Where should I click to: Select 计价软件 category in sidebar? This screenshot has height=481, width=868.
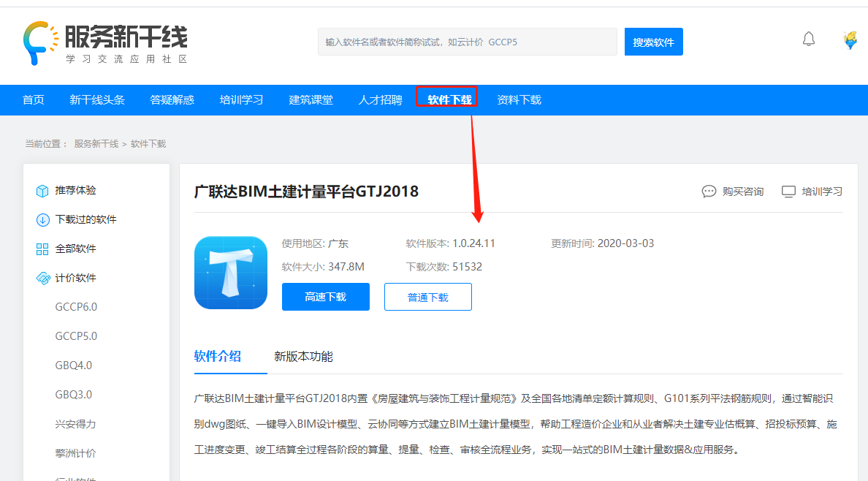point(76,278)
